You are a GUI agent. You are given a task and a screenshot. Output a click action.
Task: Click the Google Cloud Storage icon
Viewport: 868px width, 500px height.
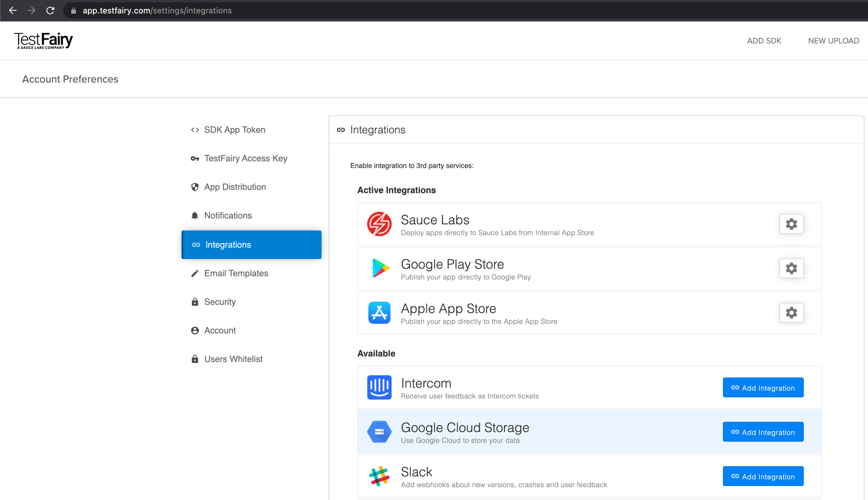pos(379,431)
